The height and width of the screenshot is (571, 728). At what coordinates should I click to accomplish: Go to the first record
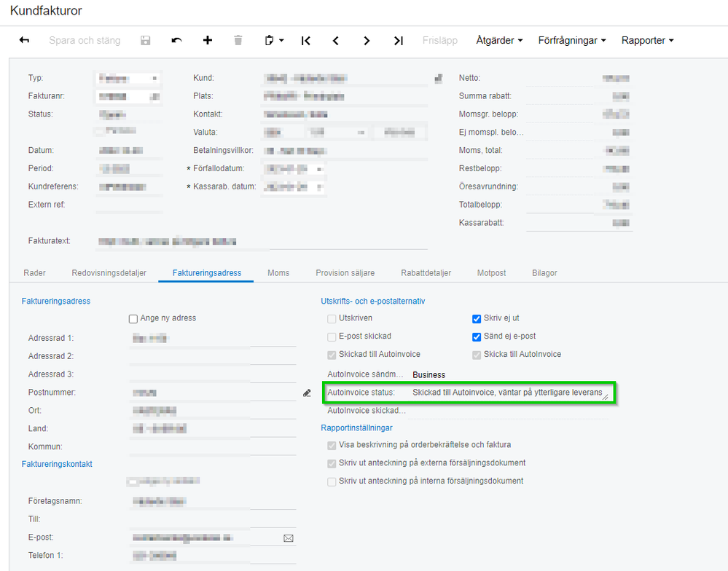pos(305,41)
